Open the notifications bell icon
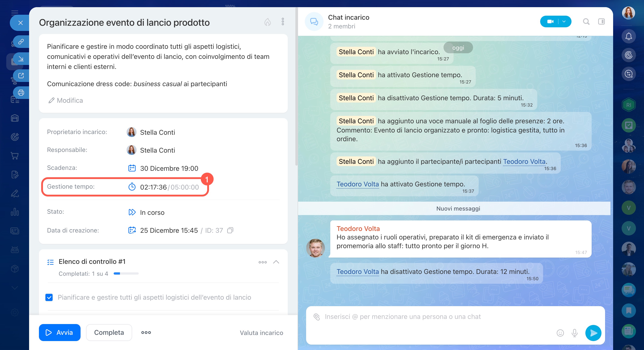This screenshot has height=350, width=644. coord(629,36)
